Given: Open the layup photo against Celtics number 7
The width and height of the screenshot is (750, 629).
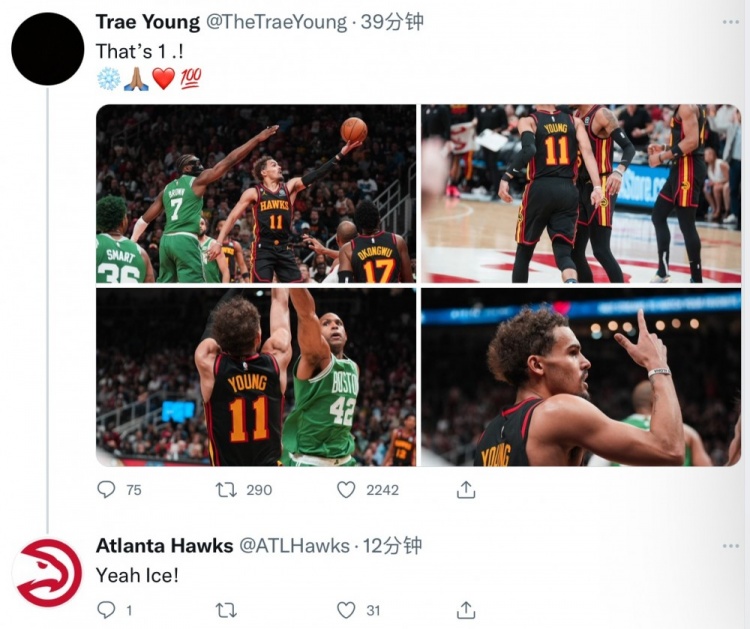Looking at the screenshot, I should click(255, 193).
